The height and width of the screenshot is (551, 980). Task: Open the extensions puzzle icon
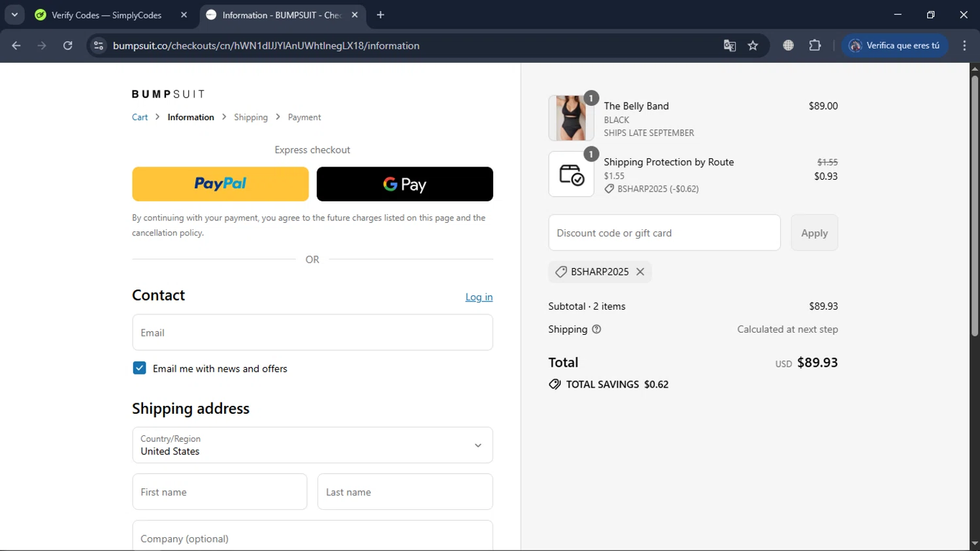(815, 46)
